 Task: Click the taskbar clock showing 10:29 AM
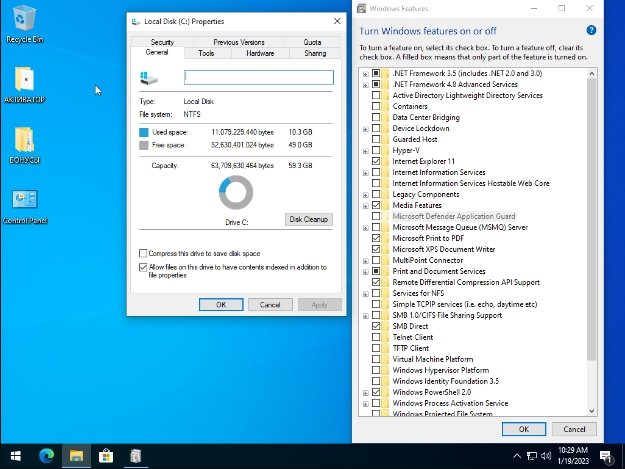573,455
